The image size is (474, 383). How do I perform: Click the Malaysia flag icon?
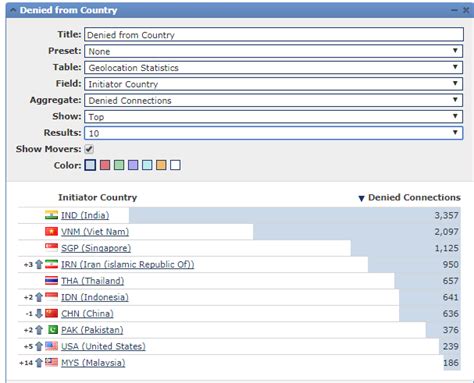[51, 362]
